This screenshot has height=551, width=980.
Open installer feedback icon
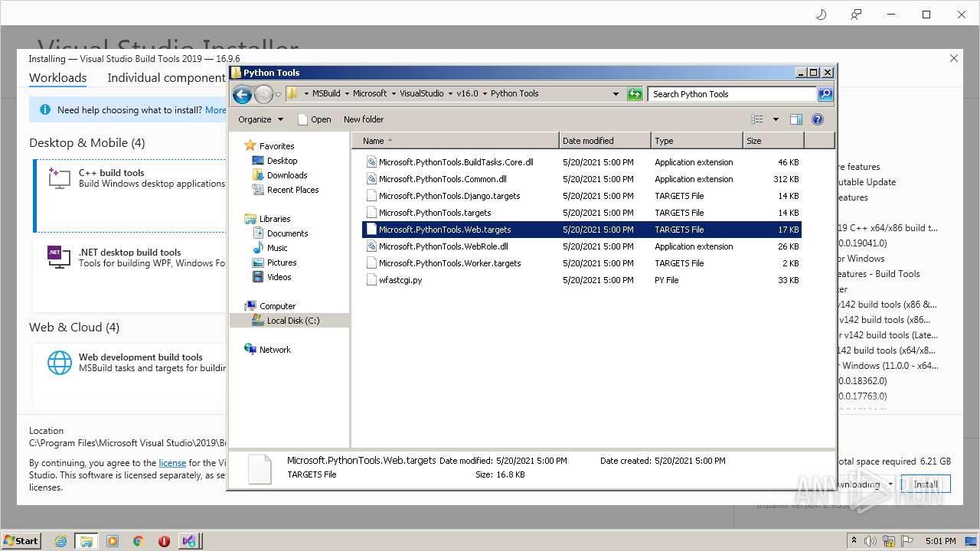click(x=856, y=15)
